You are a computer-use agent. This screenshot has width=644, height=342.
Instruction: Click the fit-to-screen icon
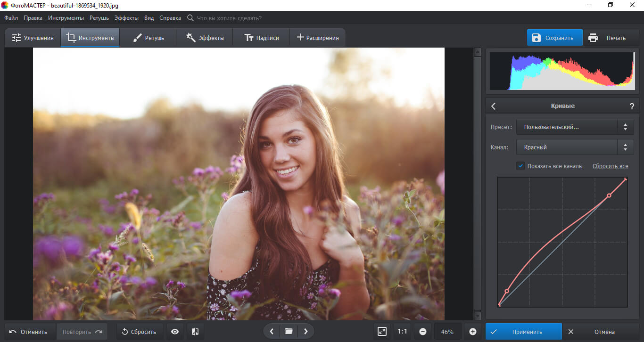[x=382, y=332]
